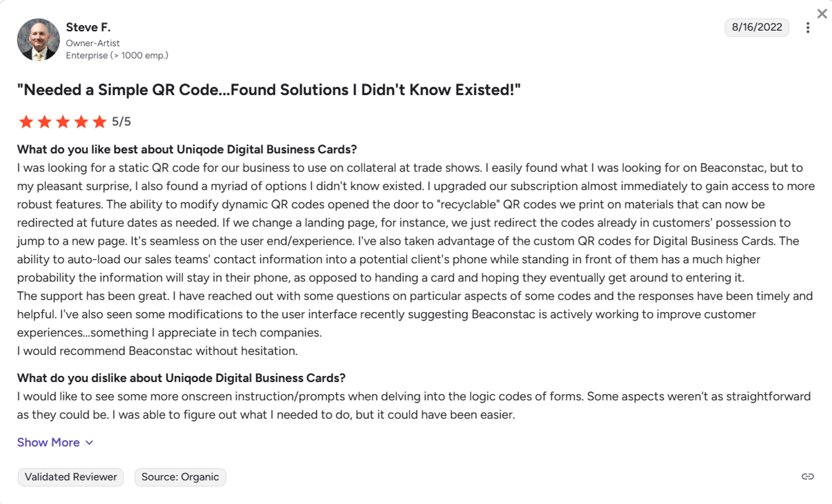Screen dimensions: 832x504
Task: Click the Source: Organic badge
Action: 180,477
